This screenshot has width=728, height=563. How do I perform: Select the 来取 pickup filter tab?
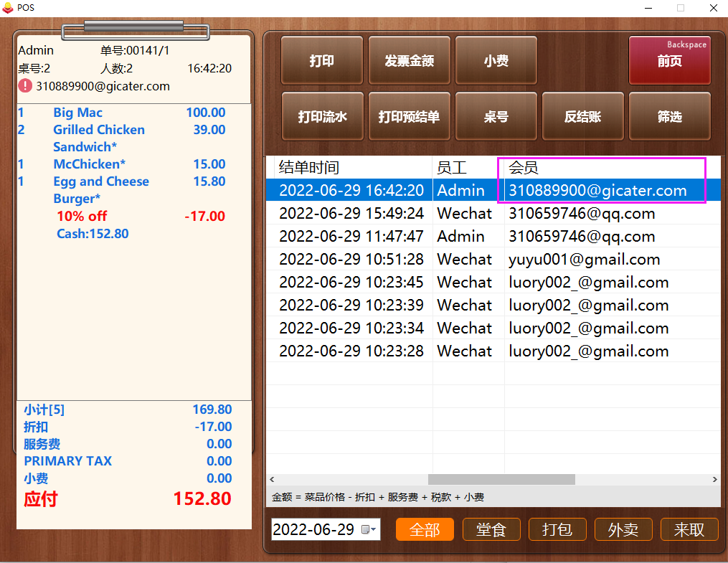pyautogui.click(x=689, y=529)
